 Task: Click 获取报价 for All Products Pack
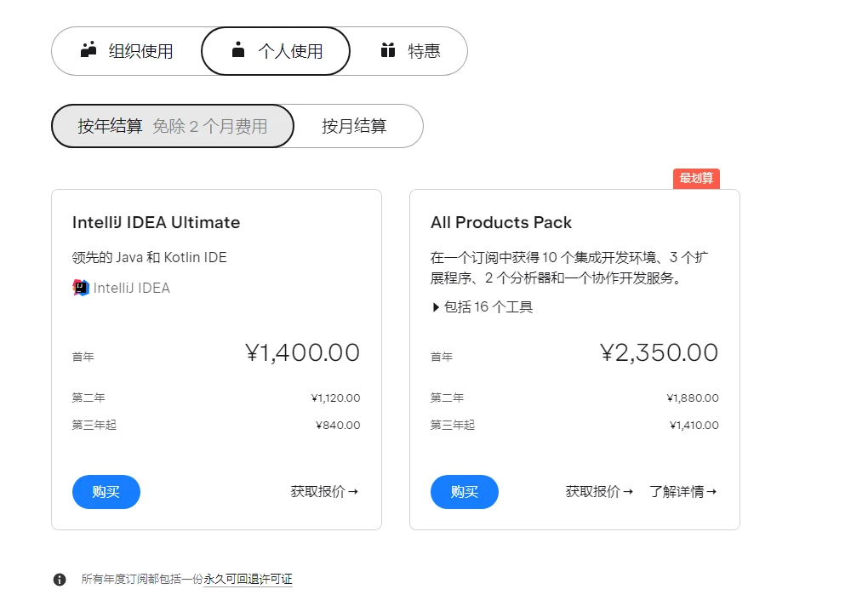pos(599,491)
